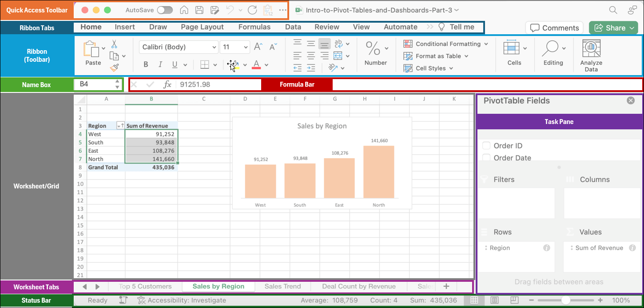
Task: Click the Save icon in toolbar
Action: click(199, 10)
